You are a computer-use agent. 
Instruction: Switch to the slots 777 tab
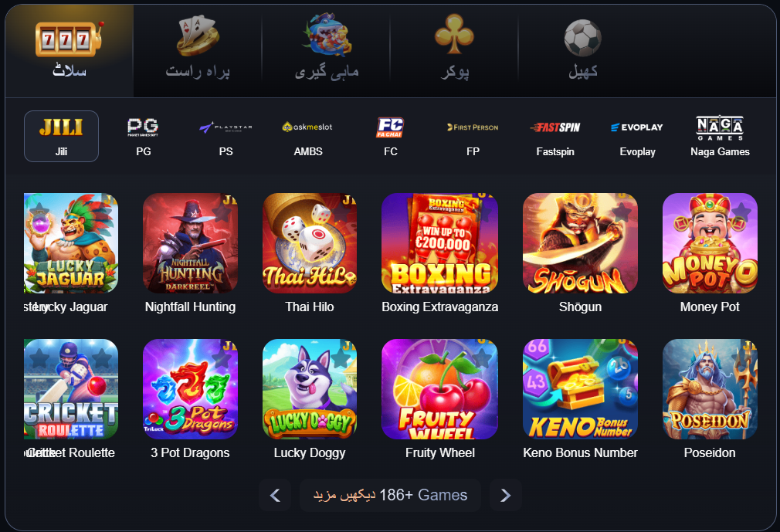[70, 51]
